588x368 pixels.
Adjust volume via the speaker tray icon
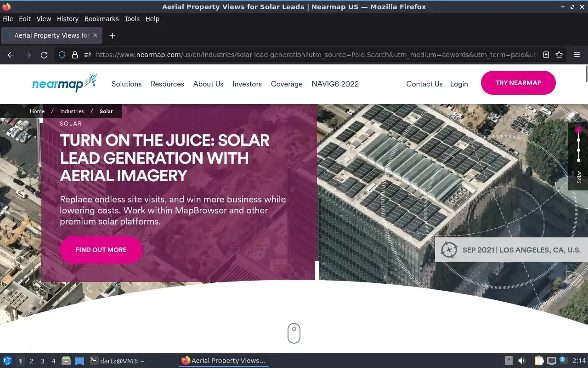(x=522, y=361)
